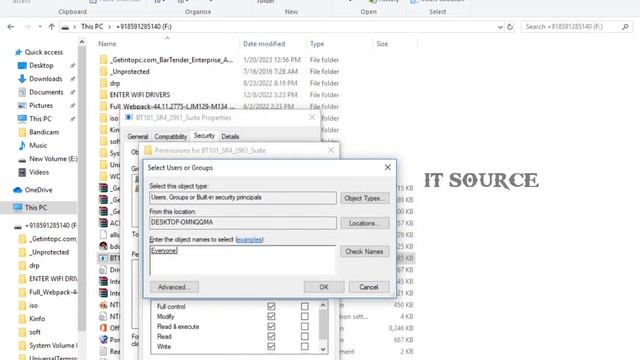Viewport: 640px width, 360px height.
Task: Click This PC in address breadcrumb
Action: [92, 27]
